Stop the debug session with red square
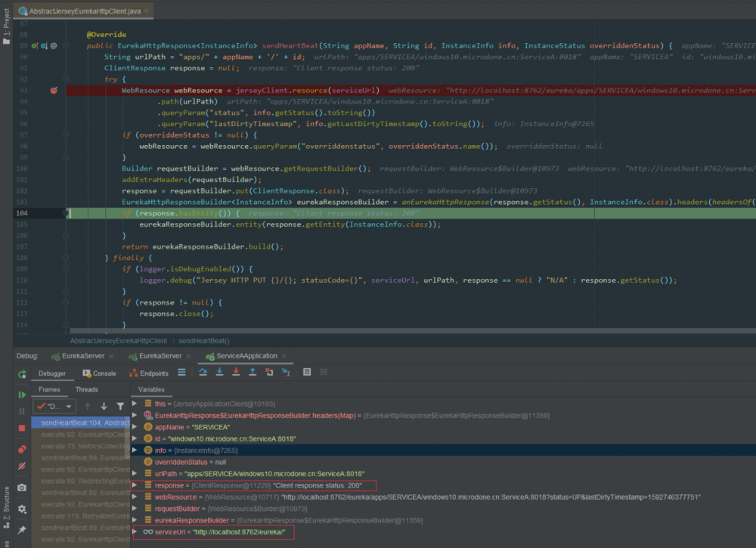 22,428
